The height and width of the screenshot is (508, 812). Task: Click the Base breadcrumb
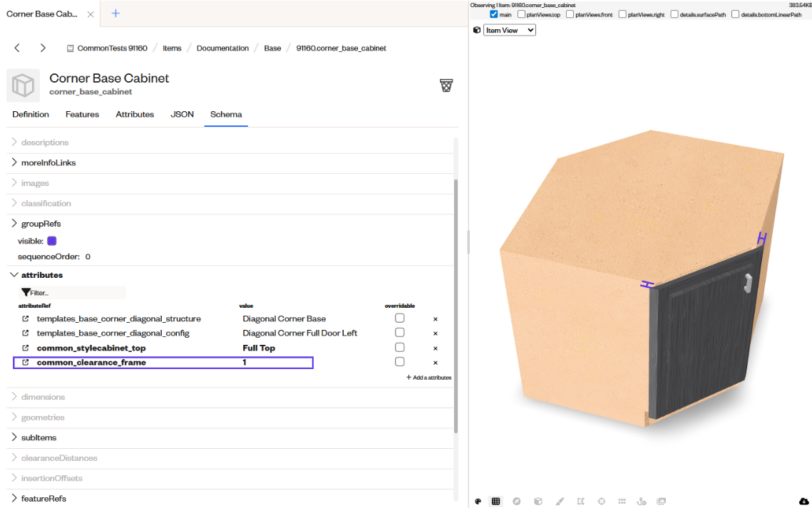[272, 48]
